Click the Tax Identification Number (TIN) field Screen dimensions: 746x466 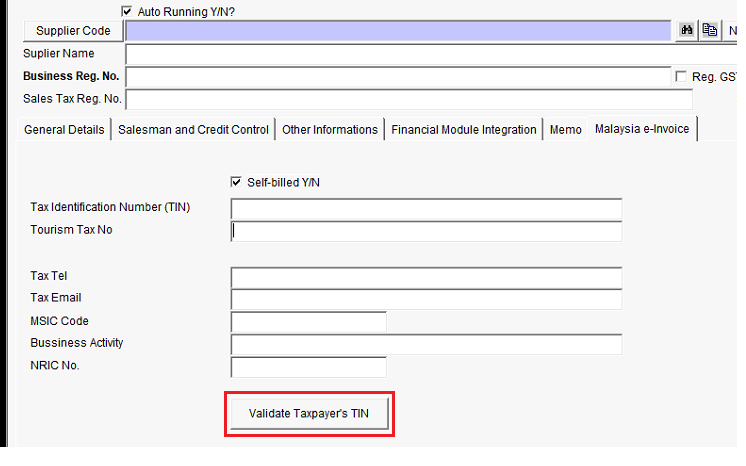pyautogui.click(x=426, y=208)
